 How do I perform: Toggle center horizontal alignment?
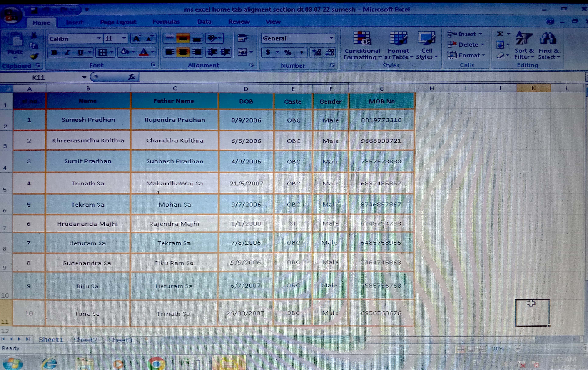tap(183, 52)
